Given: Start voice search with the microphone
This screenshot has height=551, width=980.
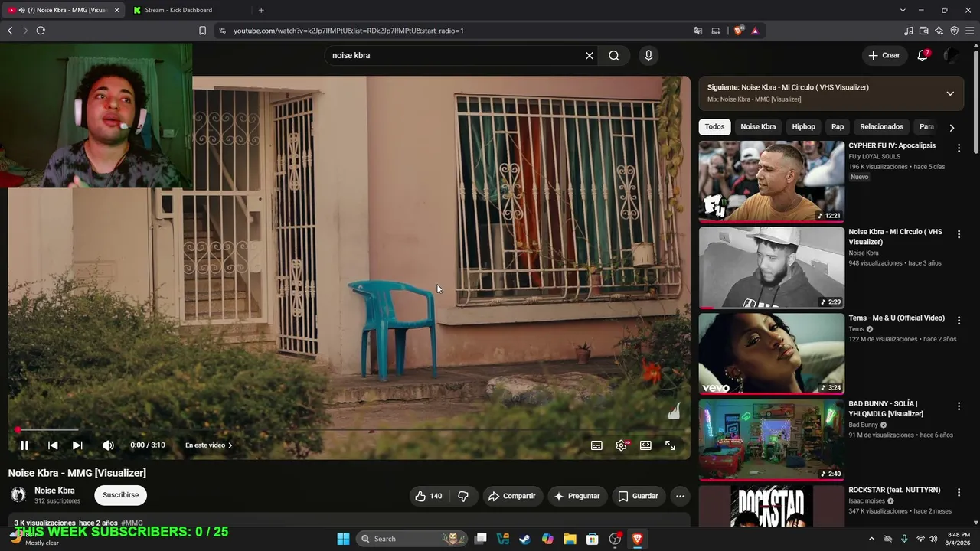Looking at the screenshot, I should (x=648, y=55).
